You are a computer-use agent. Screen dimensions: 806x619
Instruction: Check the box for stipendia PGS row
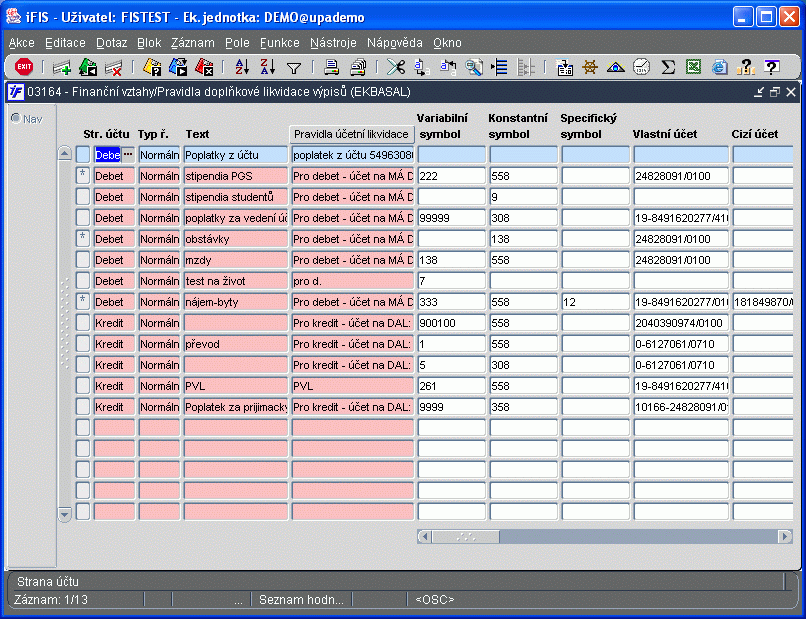pos(83,176)
